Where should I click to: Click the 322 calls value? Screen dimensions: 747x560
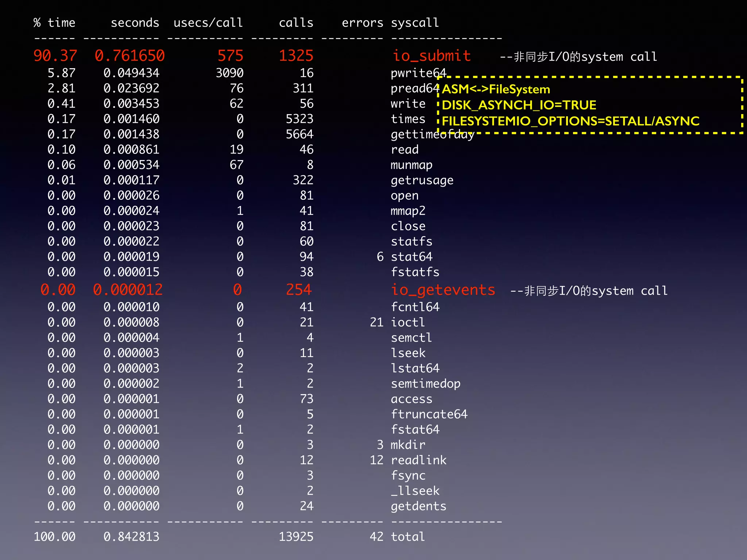tap(303, 180)
